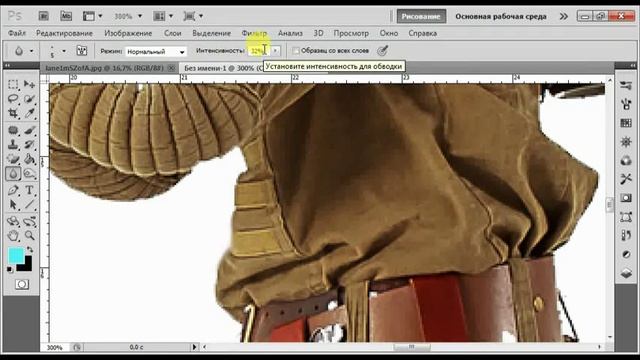This screenshot has width=640, height=360.
Task: Activate the Рисование workspace button
Action: pos(421,16)
